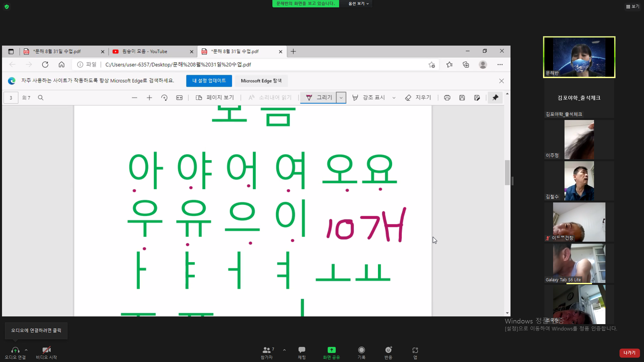
Task: Start Zoom recording
Action: point(361,353)
